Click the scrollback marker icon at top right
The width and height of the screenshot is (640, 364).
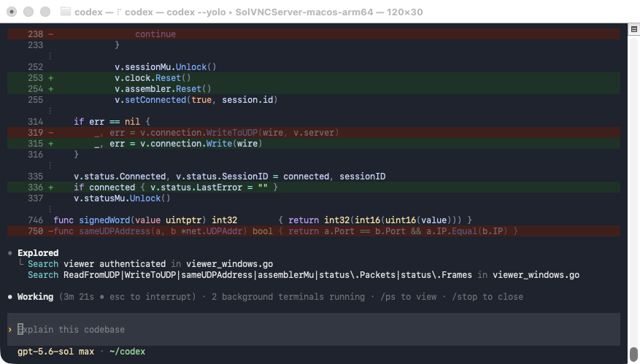coord(634,29)
